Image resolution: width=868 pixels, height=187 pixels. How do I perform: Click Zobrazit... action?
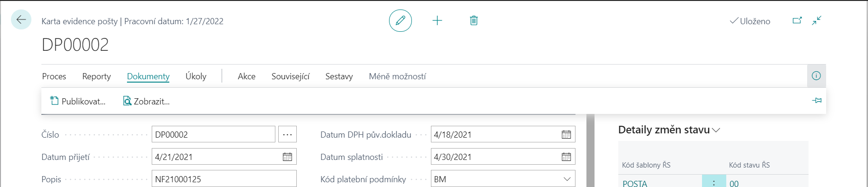coord(146,101)
